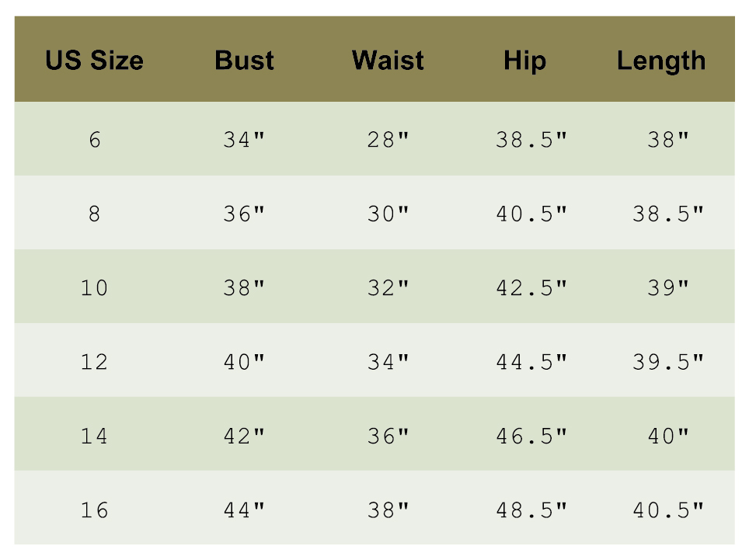
Task: Click the US Size column header
Action: point(94,61)
